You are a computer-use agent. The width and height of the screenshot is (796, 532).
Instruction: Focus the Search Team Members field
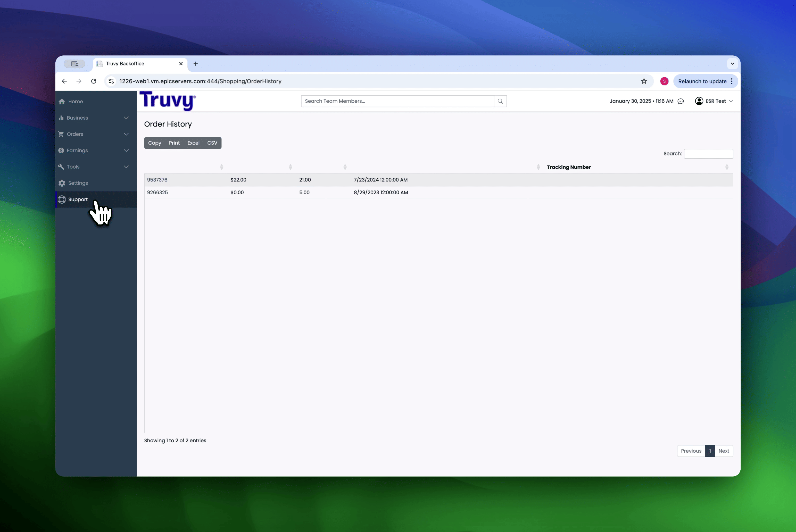point(397,101)
